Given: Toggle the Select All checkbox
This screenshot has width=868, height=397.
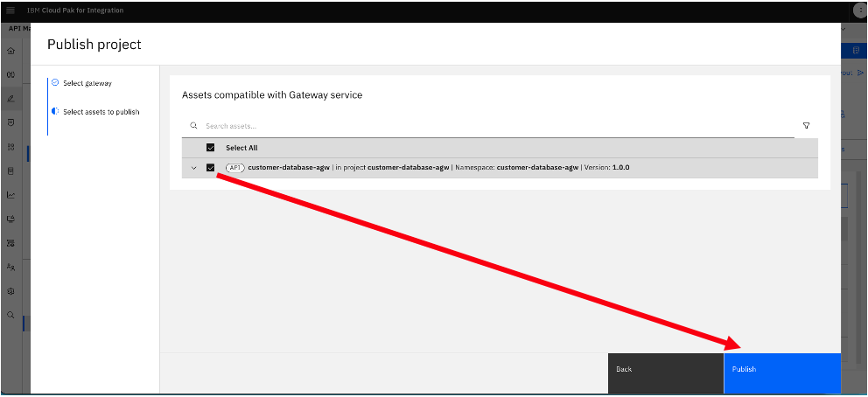Looking at the screenshot, I should 210,148.
